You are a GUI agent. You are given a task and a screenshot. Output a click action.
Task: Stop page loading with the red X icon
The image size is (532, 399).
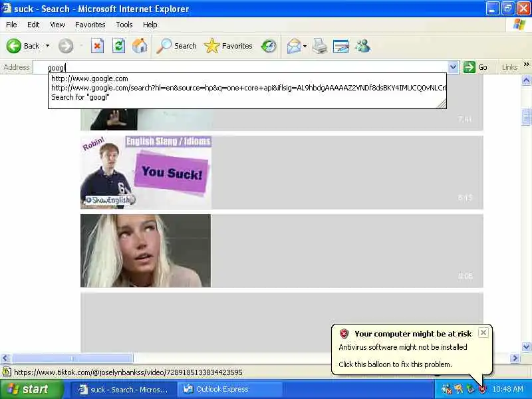[x=97, y=46]
